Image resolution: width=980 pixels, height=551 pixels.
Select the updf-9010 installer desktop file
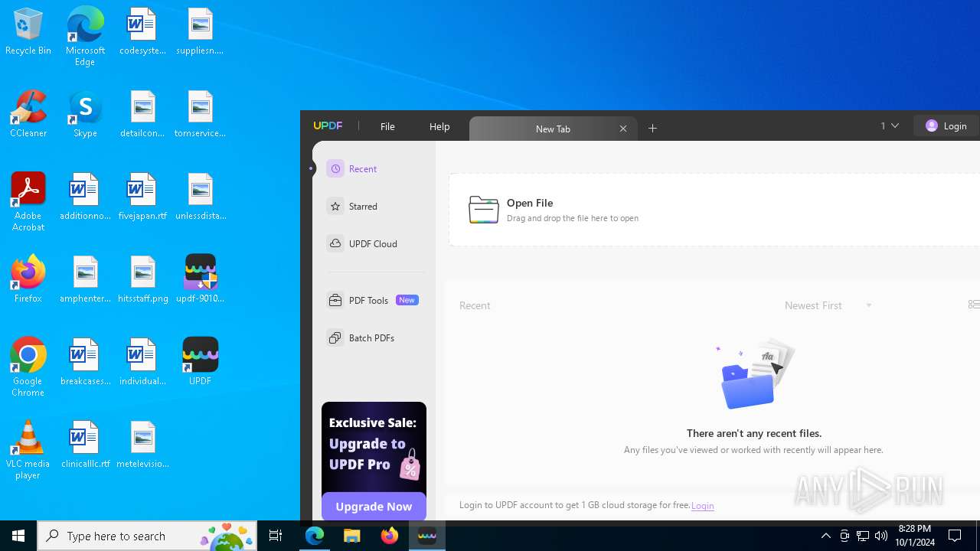tap(200, 279)
